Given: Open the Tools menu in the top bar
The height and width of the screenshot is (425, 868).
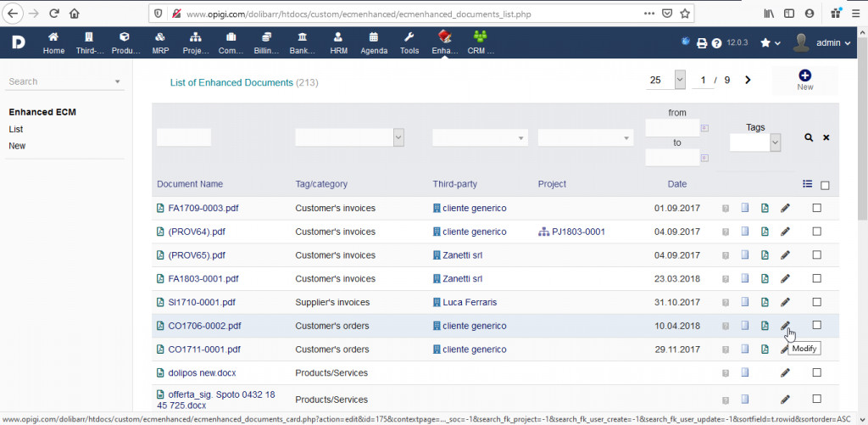Looking at the screenshot, I should [x=409, y=43].
